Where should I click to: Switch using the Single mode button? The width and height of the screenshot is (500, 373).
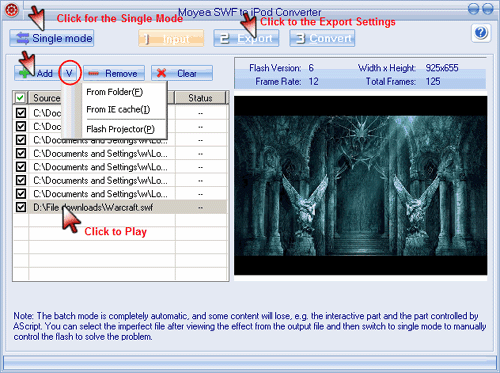tap(52, 38)
